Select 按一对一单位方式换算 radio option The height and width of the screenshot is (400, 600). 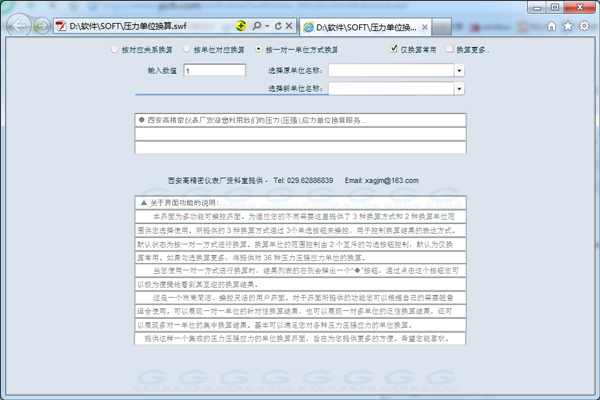pyautogui.click(x=258, y=49)
